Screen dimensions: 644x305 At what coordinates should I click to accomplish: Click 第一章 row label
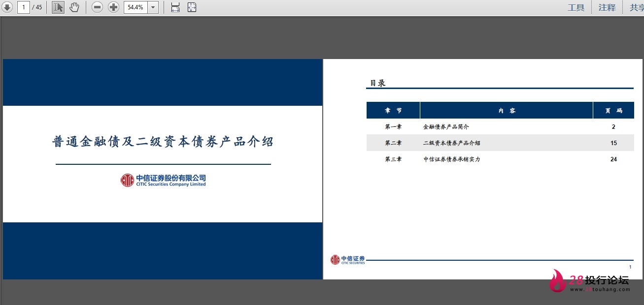[393, 127]
